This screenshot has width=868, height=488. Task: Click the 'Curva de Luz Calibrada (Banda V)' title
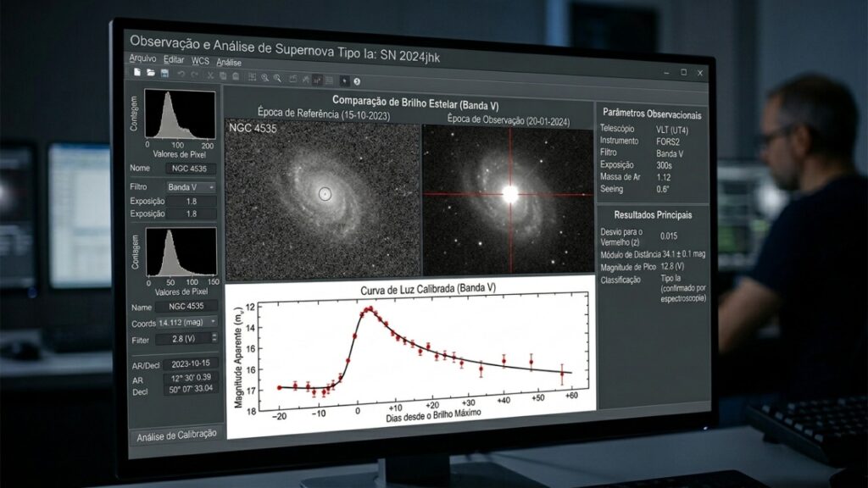coord(428,289)
